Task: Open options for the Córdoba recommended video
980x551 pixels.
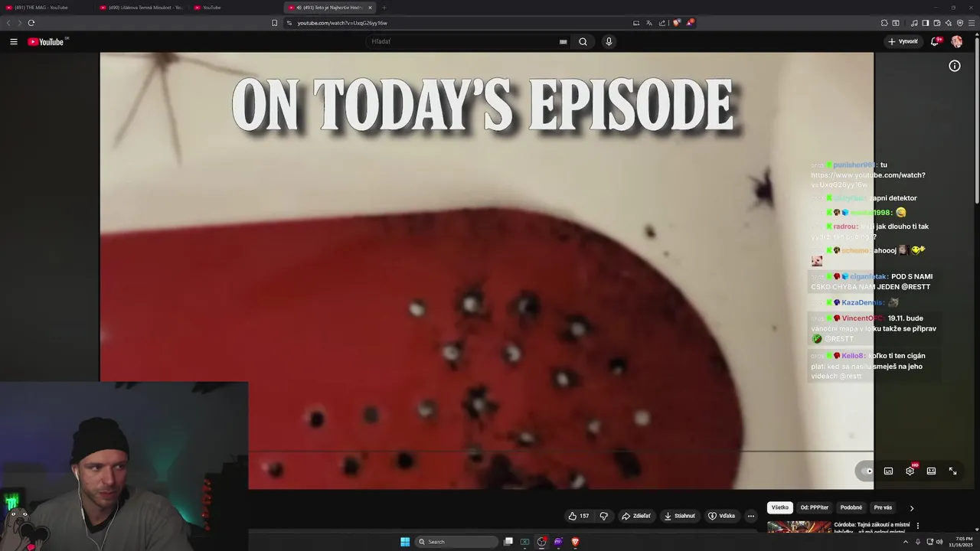Action: pyautogui.click(x=917, y=526)
